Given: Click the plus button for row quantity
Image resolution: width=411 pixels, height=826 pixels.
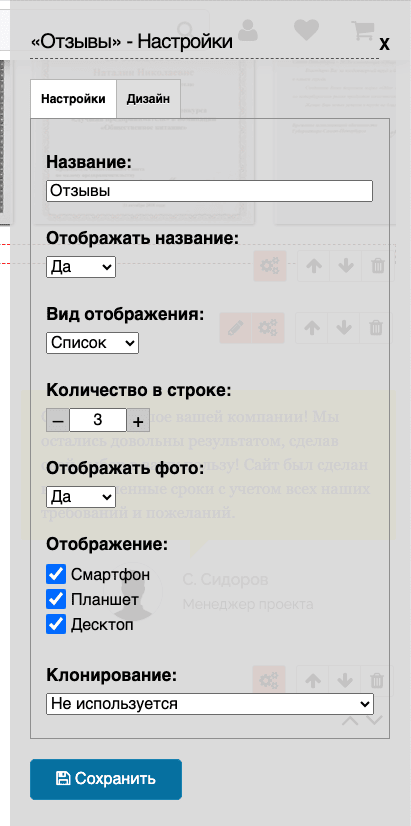Looking at the screenshot, I should (138, 420).
